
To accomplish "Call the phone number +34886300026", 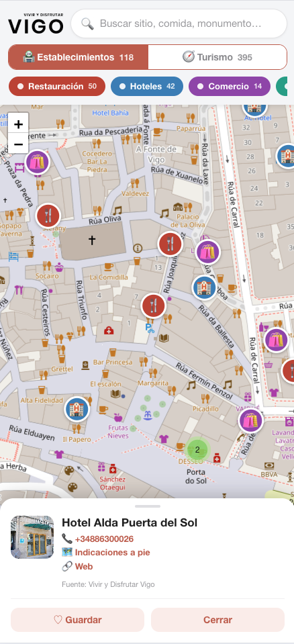I will click(104, 539).
